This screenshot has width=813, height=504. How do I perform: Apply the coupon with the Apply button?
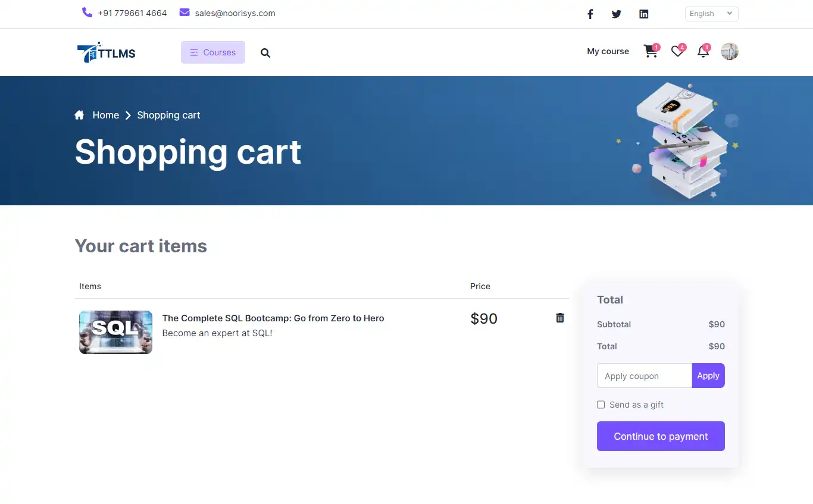[x=708, y=375]
